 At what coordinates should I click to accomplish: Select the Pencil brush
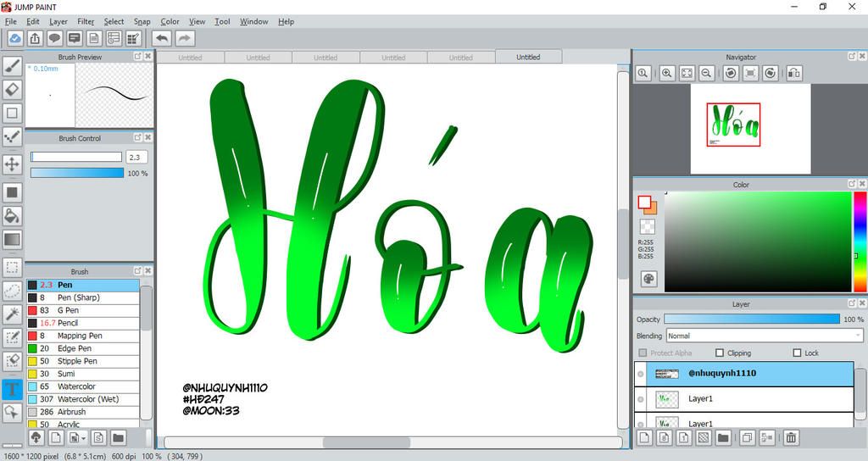click(83, 323)
